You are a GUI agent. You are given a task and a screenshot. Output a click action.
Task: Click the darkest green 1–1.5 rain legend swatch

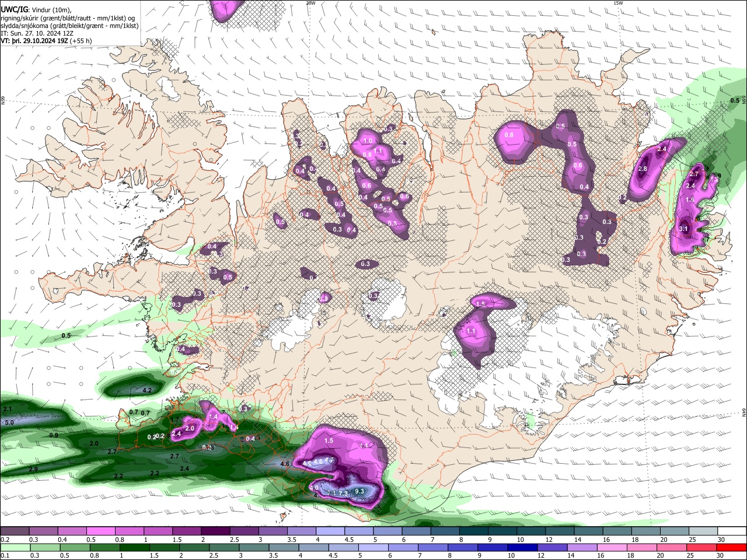pos(134,547)
